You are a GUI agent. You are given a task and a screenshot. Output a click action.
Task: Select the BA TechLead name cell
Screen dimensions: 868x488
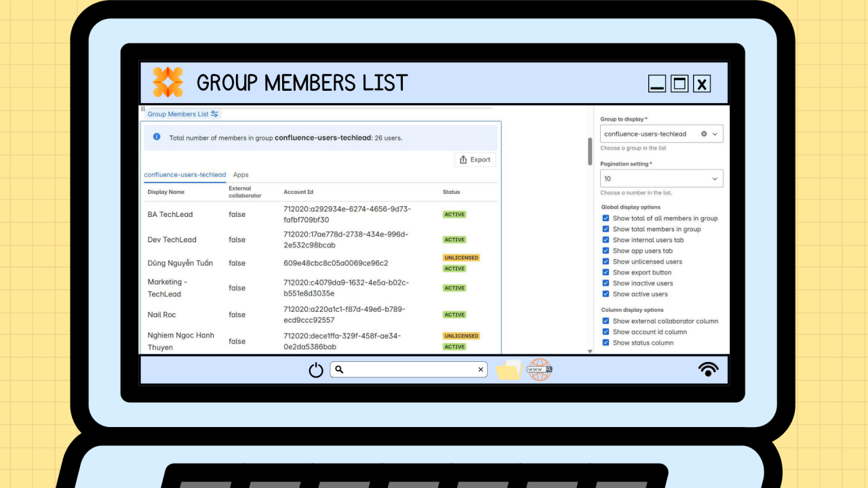(170, 215)
